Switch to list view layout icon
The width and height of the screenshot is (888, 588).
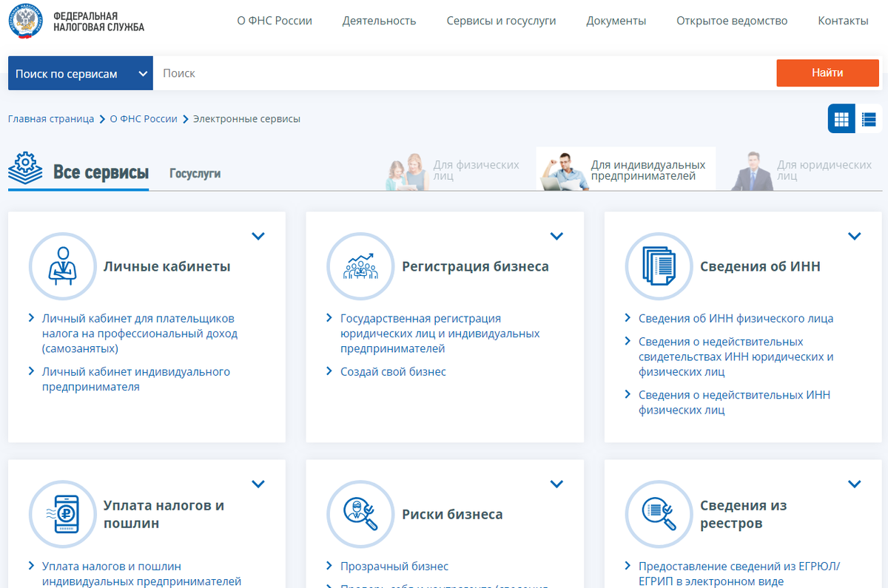click(869, 118)
